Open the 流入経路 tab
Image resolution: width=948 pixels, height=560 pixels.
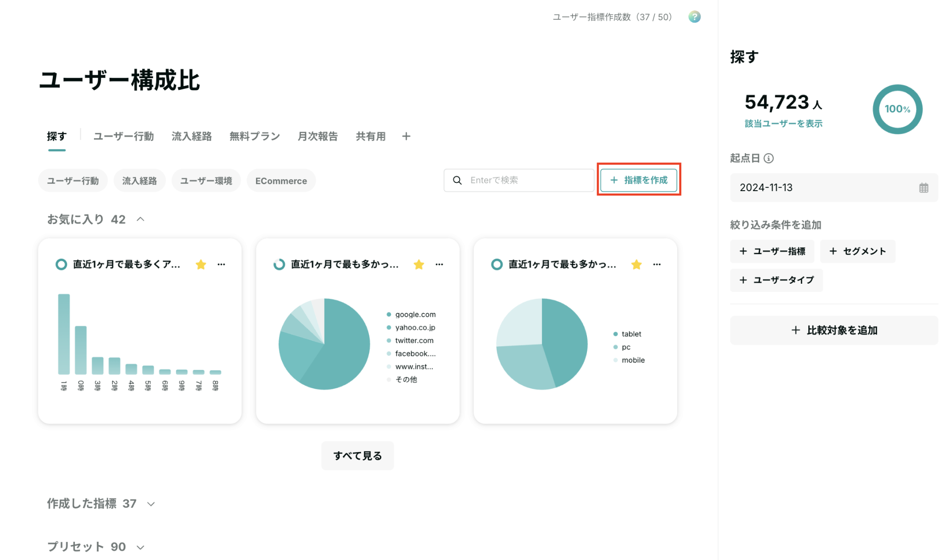[192, 137]
